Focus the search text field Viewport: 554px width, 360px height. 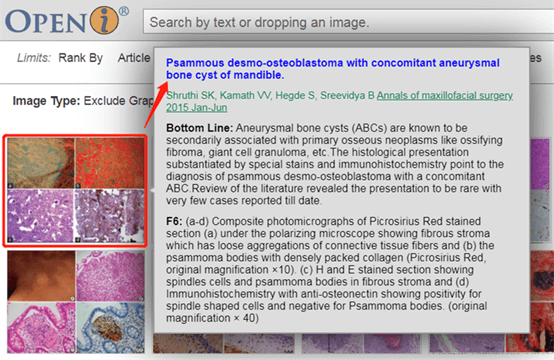(x=348, y=22)
